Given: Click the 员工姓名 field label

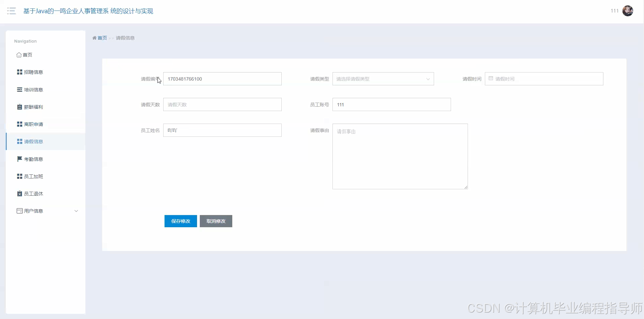Looking at the screenshot, I should coord(150,130).
